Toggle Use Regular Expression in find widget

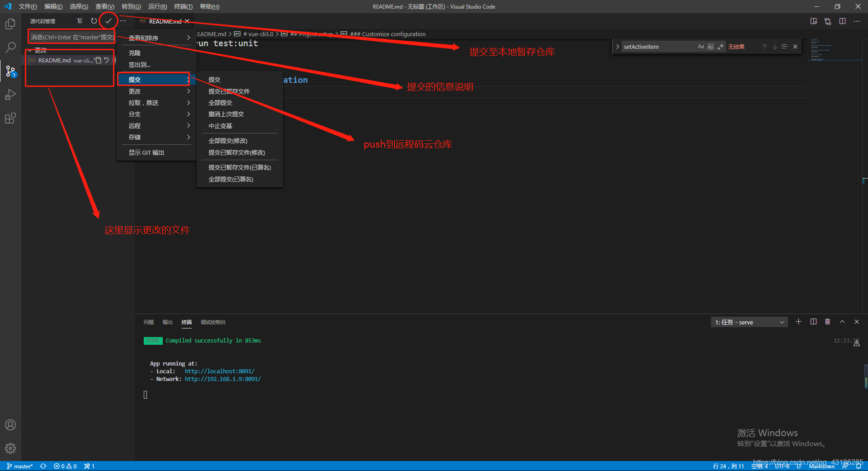[721, 47]
